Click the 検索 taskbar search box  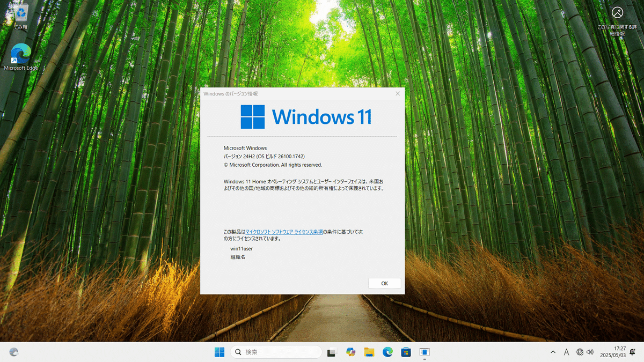coord(276,352)
